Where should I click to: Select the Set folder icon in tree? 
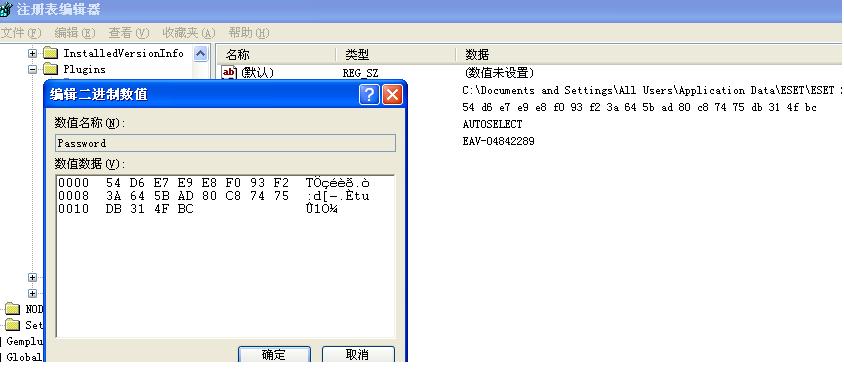click(12, 325)
